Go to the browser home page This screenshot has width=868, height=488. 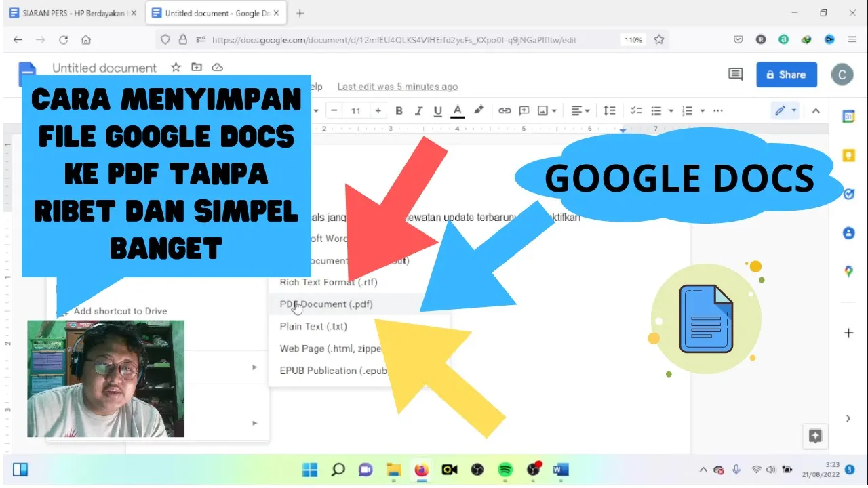tap(85, 40)
